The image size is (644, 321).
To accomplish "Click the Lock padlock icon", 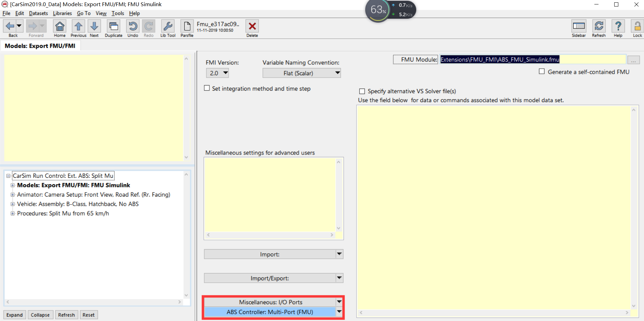I will coord(637,26).
